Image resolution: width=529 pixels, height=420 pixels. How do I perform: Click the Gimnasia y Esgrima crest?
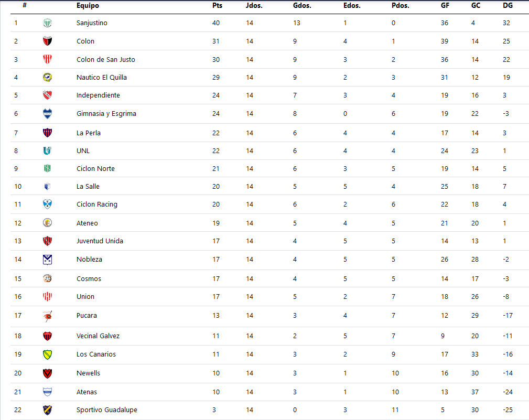47,114
